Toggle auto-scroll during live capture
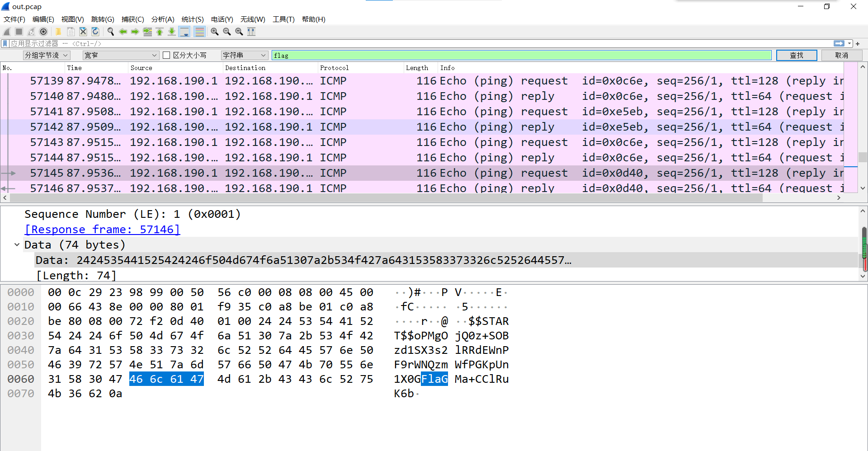This screenshot has width=868, height=451. click(184, 32)
